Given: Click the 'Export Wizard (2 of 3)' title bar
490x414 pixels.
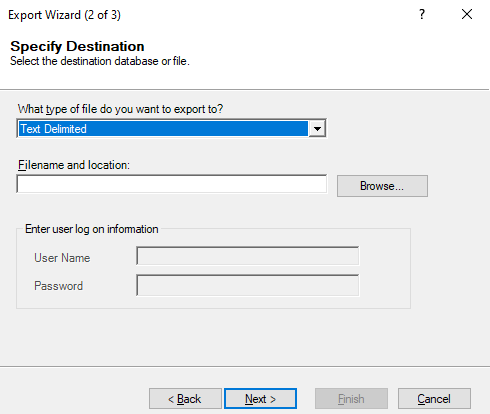Looking at the screenshot, I should tap(64, 15).
